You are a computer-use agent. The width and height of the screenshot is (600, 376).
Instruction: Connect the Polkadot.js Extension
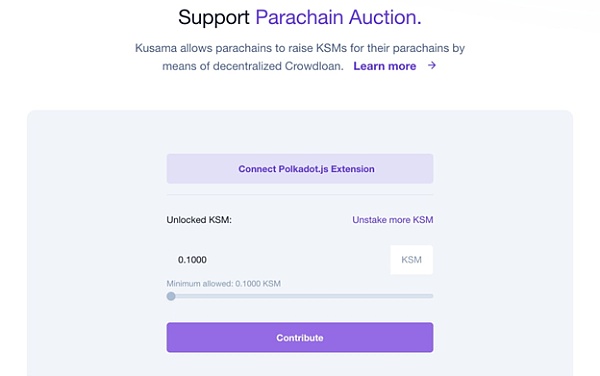[300, 169]
